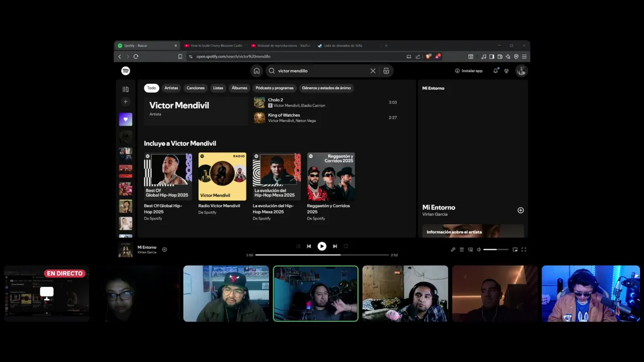The height and width of the screenshot is (362, 644).
Task: Open the Victor Mendivil artist card
Action: [196, 111]
